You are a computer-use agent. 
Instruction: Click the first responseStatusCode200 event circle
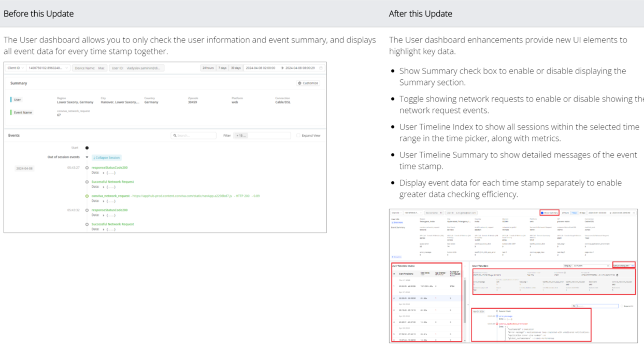[87, 168]
